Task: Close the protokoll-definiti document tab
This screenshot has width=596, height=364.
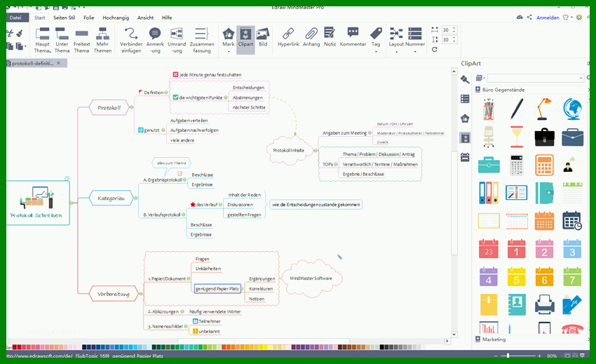Action: tap(58, 63)
